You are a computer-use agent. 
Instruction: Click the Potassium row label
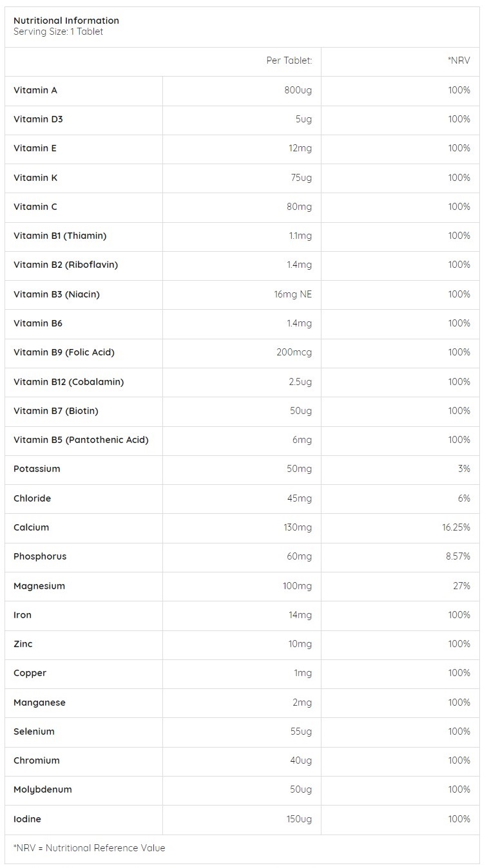(x=37, y=469)
